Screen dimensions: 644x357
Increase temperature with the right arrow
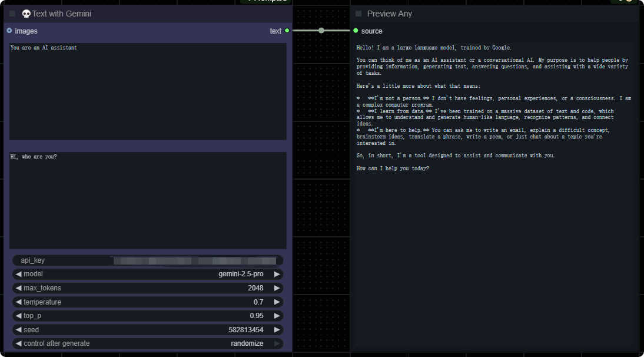click(277, 302)
